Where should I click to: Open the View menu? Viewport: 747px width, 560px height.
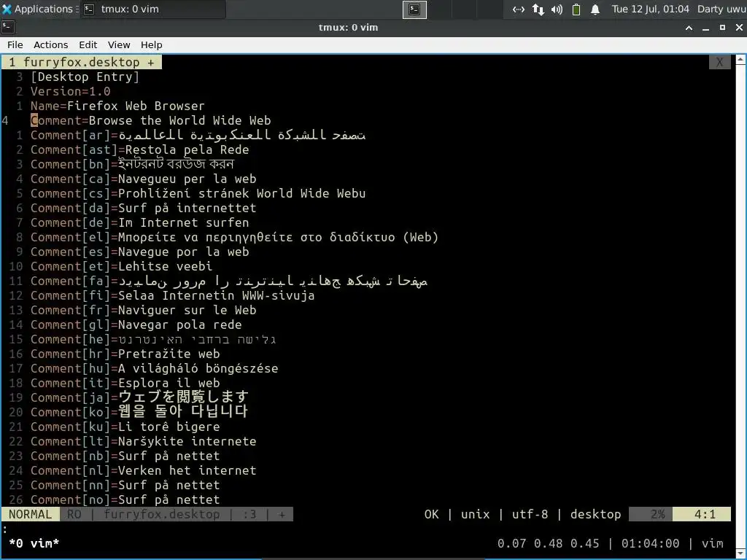[x=119, y=44]
